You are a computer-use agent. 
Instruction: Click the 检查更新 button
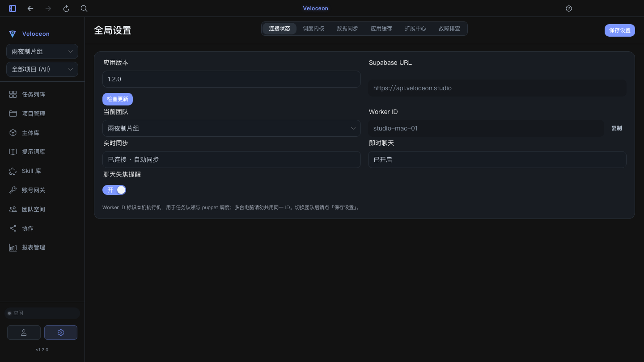coord(118,99)
